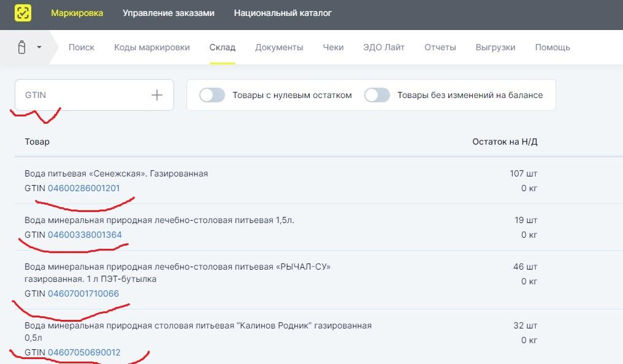Image resolution: width=623 pixels, height=364 pixels.
Task: Go to the ЭДО Лайт tab
Action: [384, 47]
